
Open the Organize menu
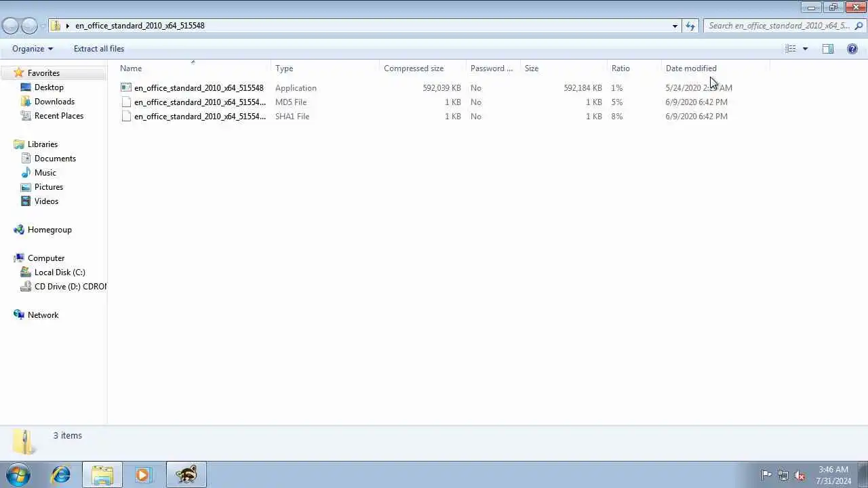point(33,49)
